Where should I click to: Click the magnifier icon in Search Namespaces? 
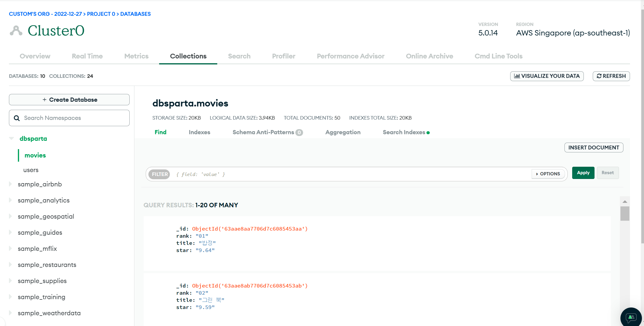[17, 118]
